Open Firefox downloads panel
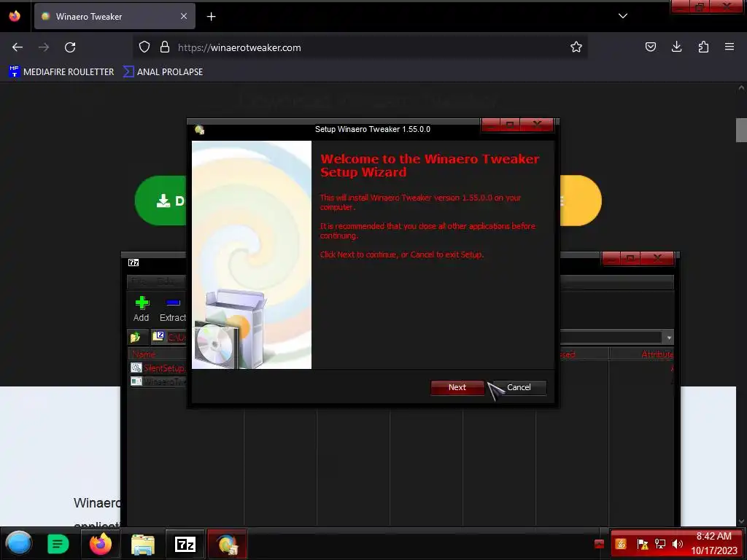This screenshot has width=747, height=560. coord(676,47)
